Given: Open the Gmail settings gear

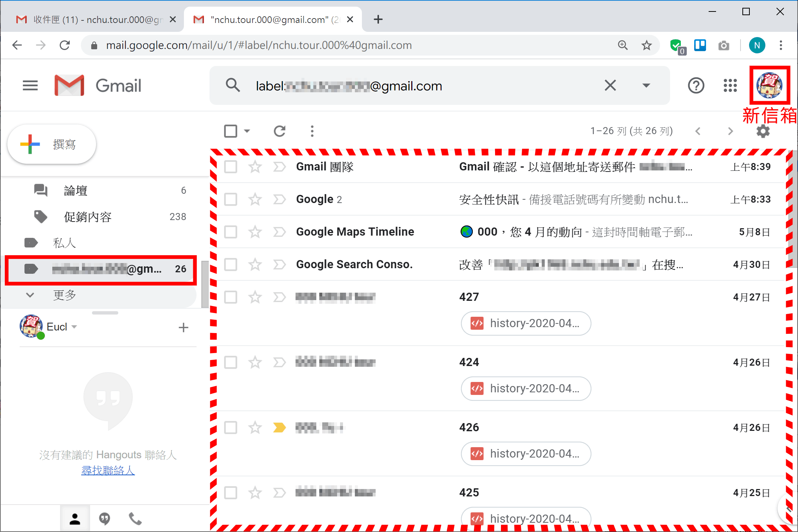Looking at the screenshot, I should (763, 131).
